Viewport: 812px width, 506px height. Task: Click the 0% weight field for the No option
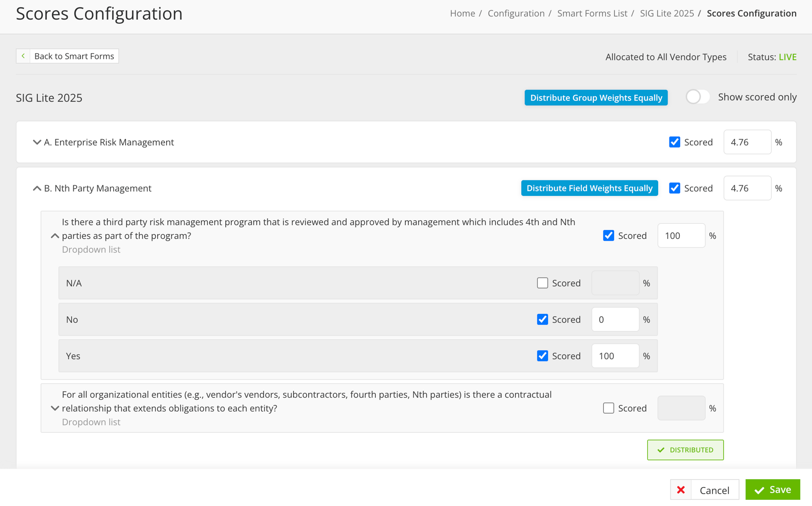[615, 319]
